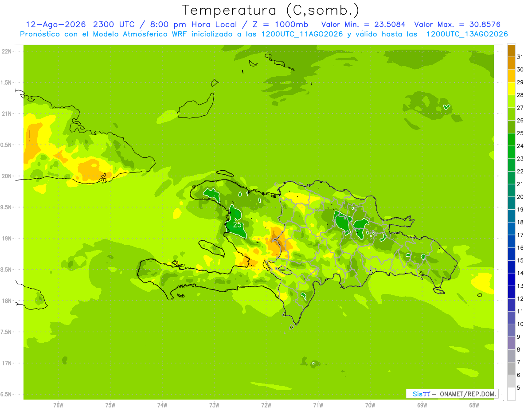The height and width of the screenshot is (411, 532).
Task: Click the 21N latitude label
Action: coord(7,114)
